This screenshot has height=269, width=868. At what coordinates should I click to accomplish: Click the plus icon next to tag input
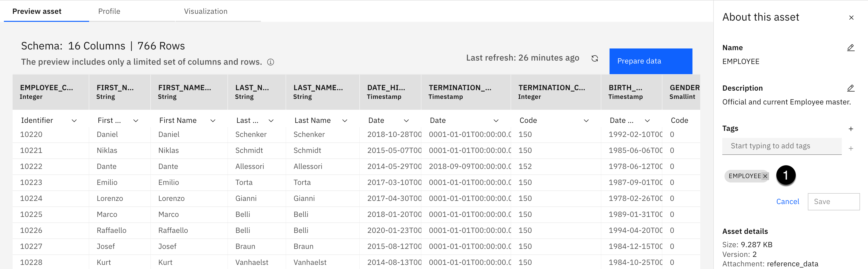tap(851, 149)
